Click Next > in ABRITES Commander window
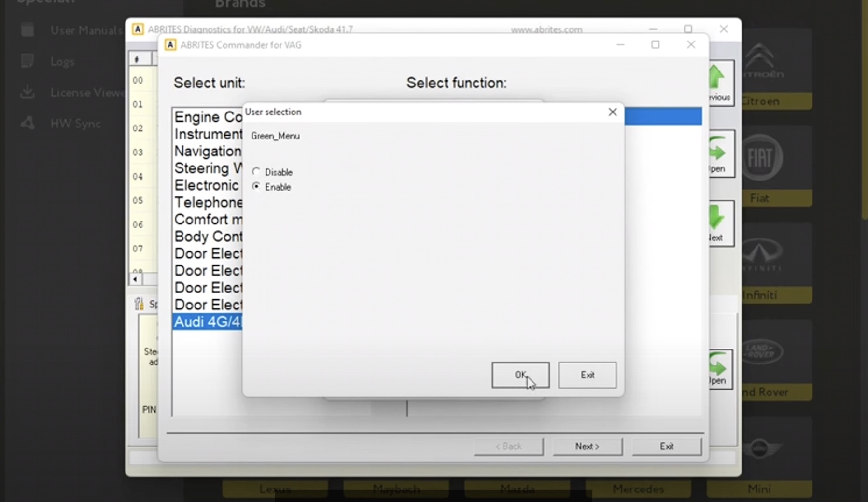 pos(588,446)
